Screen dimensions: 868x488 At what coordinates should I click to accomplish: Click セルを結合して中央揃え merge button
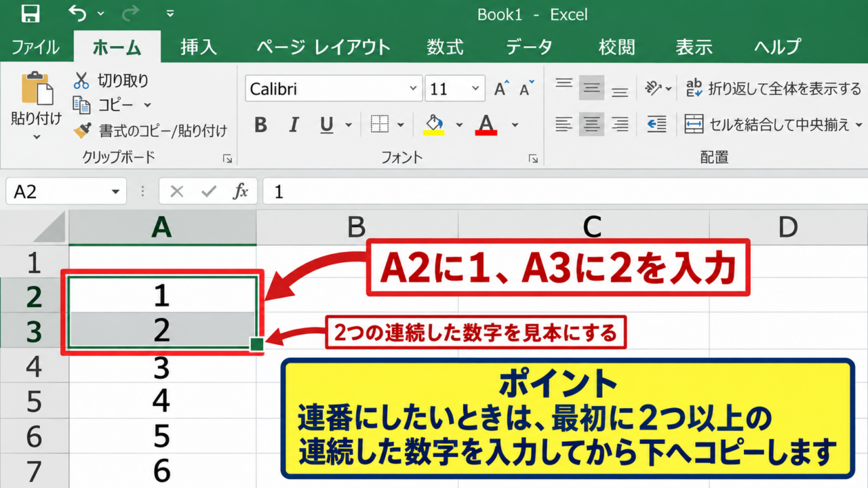(767, 124)
